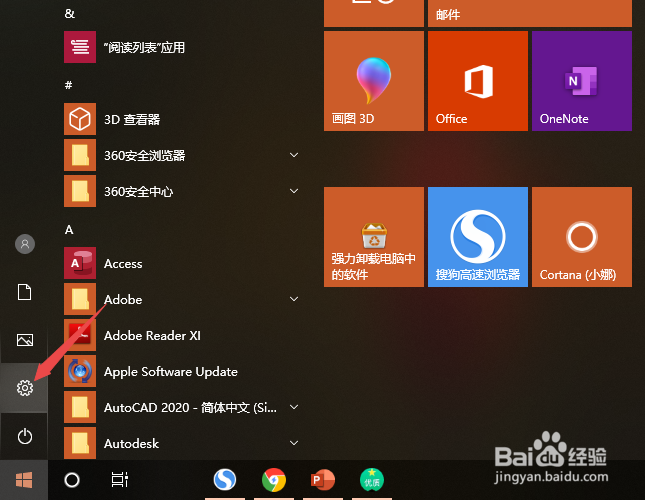
Task: Expand the AutoCAD 2020 folder chevron
Action: (294, 407)
